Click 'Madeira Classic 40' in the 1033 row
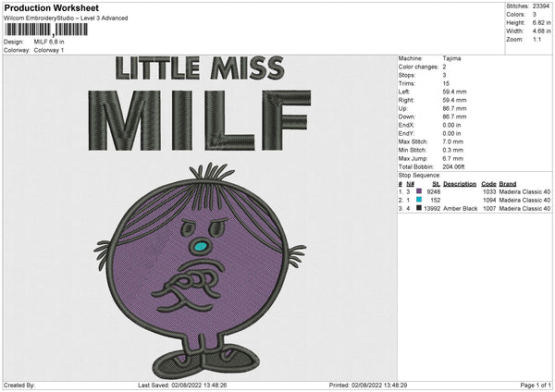Image resolution: width=555 pixels, height=392 pixels. click(524, 191)
